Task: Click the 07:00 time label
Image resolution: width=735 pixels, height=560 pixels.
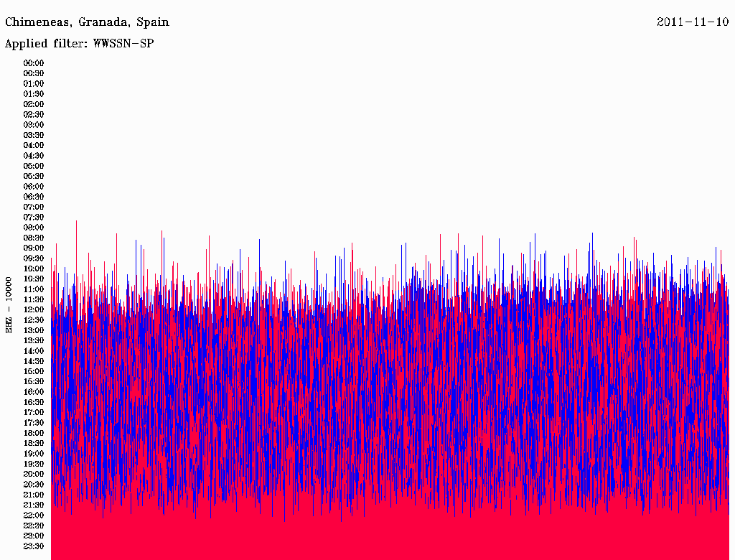Action: click(34, 207)
